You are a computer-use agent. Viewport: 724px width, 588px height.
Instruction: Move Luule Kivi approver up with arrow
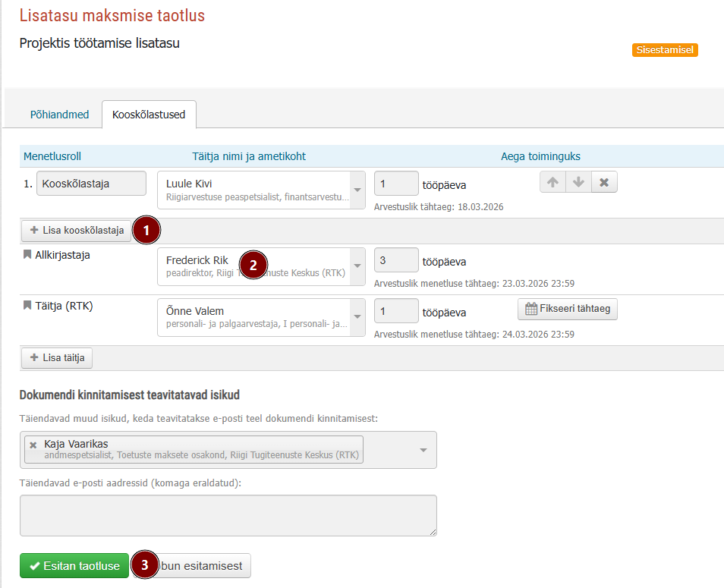pos(552,182)
